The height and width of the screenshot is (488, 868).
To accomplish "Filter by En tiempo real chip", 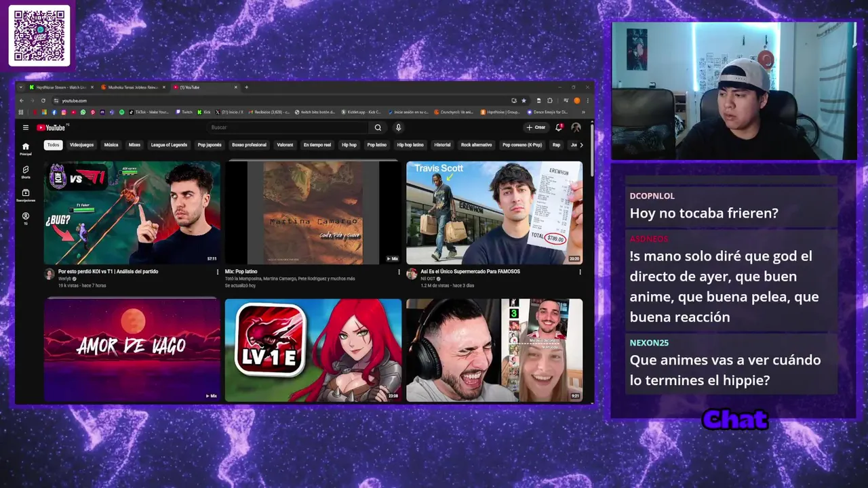I will [x=317, y=144].
